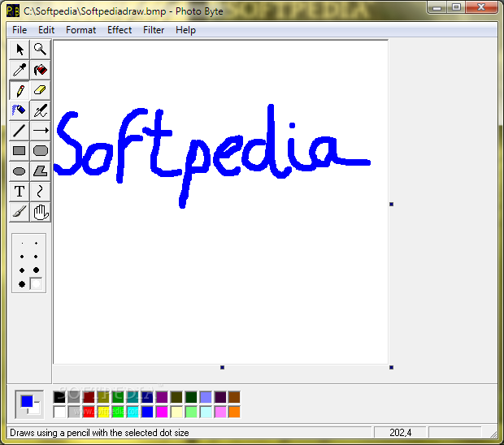Open the Filter menu
Screen dimensions: 504x445
[x=154, y=30]
